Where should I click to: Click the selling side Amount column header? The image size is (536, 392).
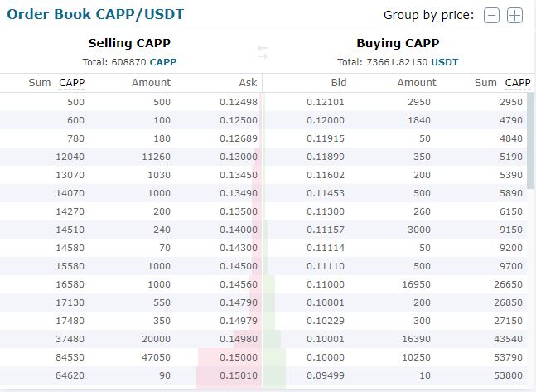pyautogui.click(x=151, y=82)
